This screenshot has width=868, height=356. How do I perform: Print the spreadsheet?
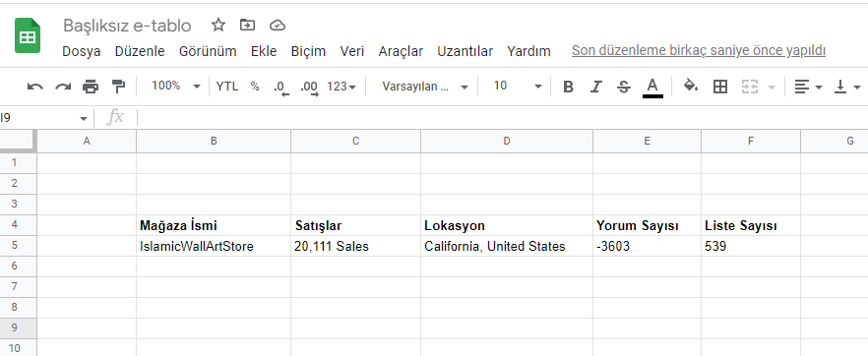pyautogui.click(x=91, y=87)
